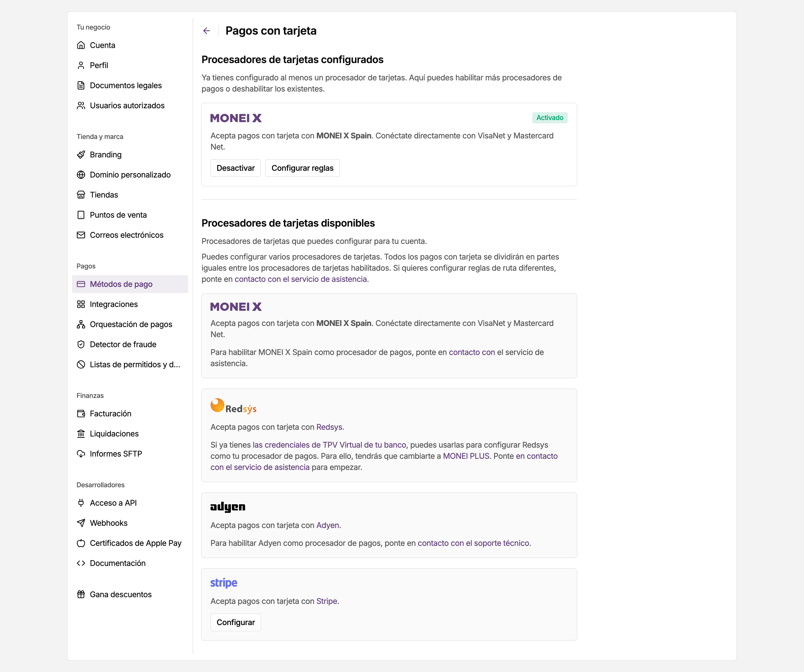Open Integraciones page
This screenshot has width=804, height=672.
pos(130,304)
